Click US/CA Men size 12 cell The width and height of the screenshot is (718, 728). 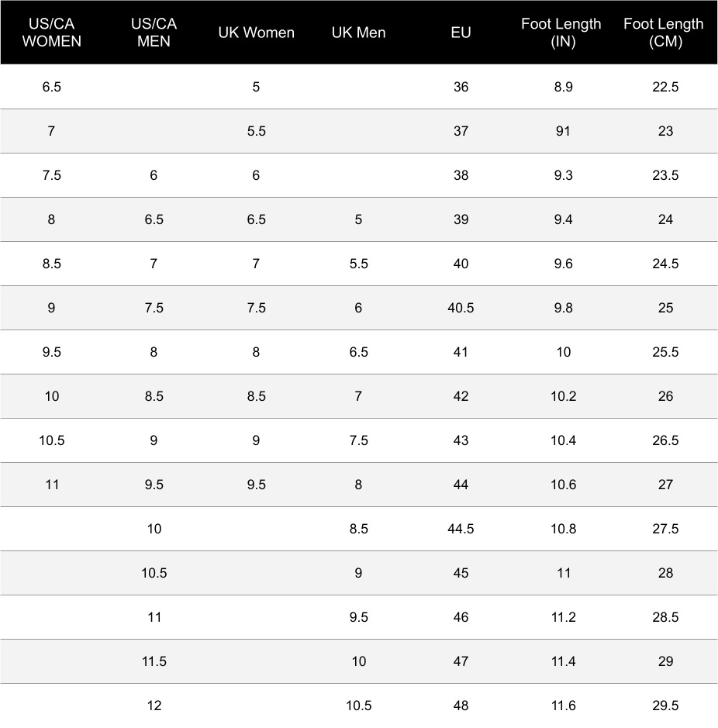click(154, 706)
